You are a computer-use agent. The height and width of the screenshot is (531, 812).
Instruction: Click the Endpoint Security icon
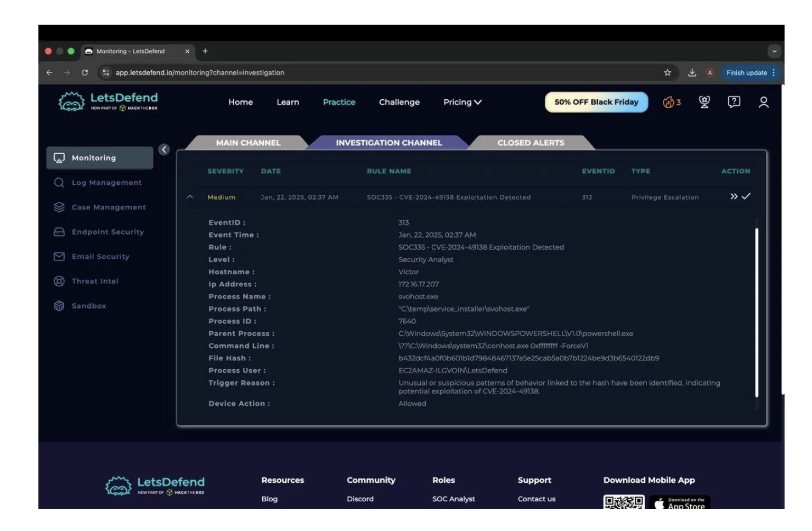pyautogui.click(x=59, y=232)
